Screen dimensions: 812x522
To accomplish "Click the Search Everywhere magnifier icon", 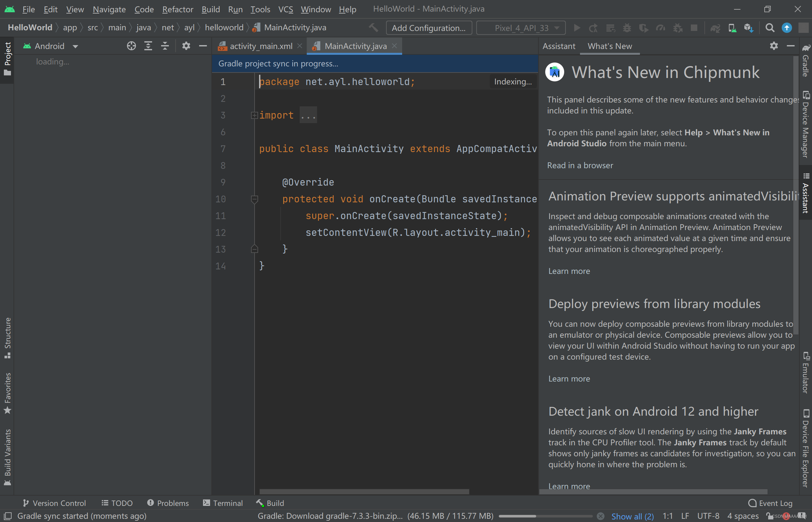I will (770, 28).
